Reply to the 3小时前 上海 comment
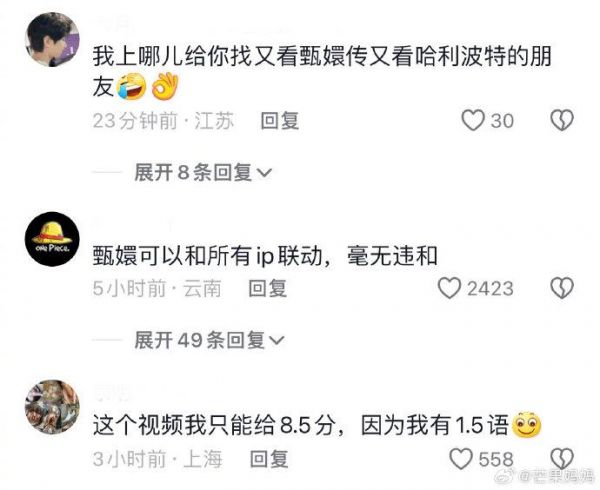Viewport: 600px width, 490px height. [x=269, y=459]
